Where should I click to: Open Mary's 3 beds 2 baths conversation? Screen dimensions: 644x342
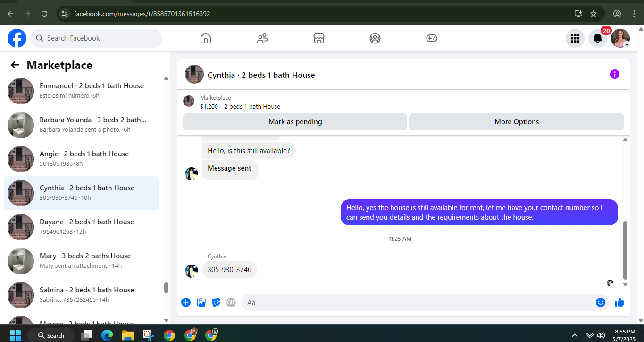pyautogui.click(x=81, y=261)
